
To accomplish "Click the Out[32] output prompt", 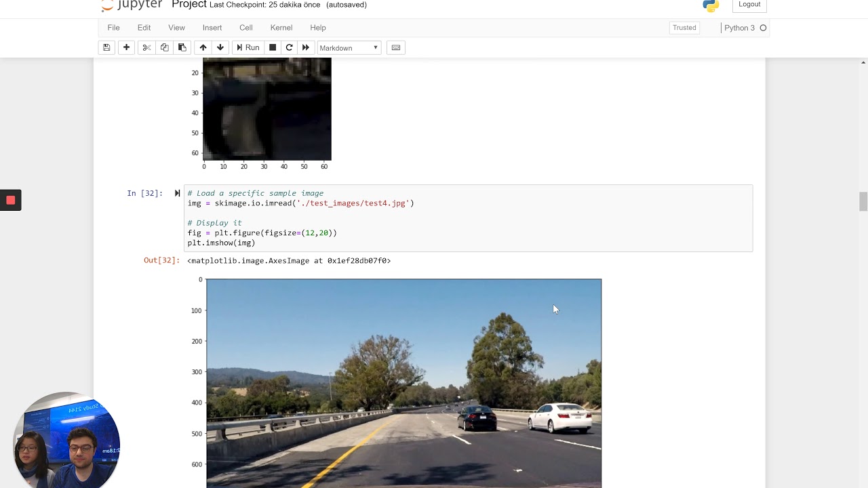I will [161, 260].
